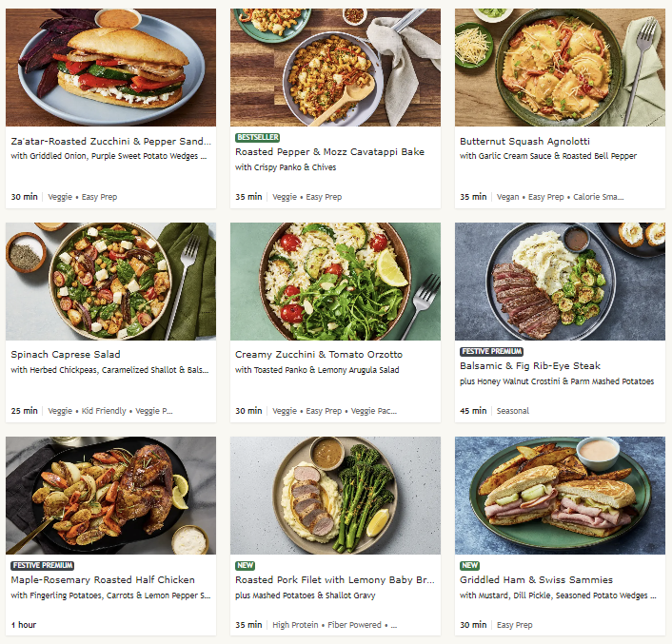Open the Spinach Caprese Salad image
This screenshot has height=644, width=672.
[x=110, y=282]
